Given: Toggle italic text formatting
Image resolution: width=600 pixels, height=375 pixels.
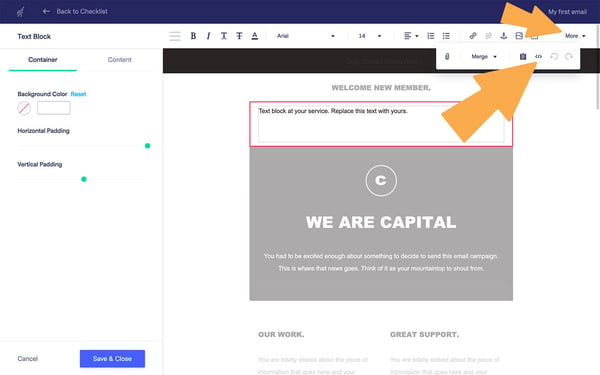Looking at the screenshot, I should pyautogui.click(x=209, y=36).
